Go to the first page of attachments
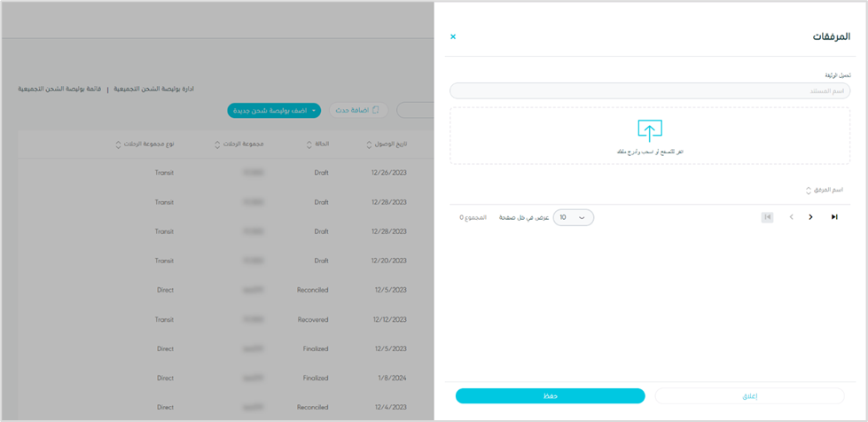Screen dimensions: 868x422 point(767,217)
